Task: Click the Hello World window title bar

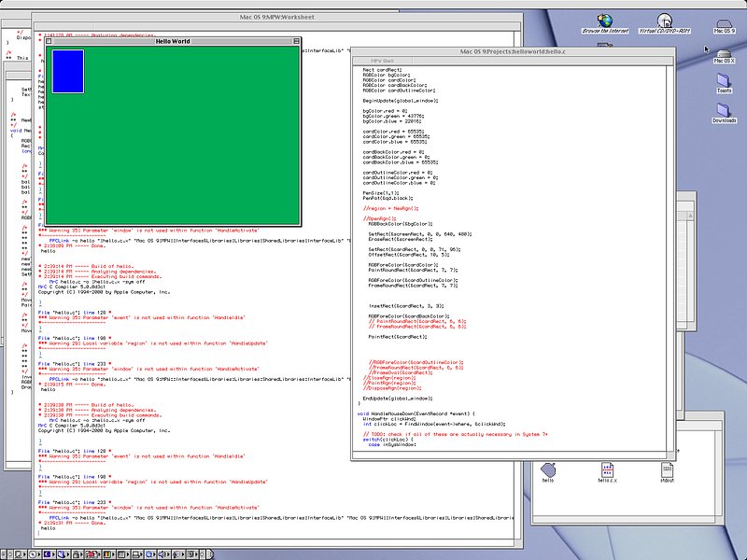Action: click(x=173, y=41)
